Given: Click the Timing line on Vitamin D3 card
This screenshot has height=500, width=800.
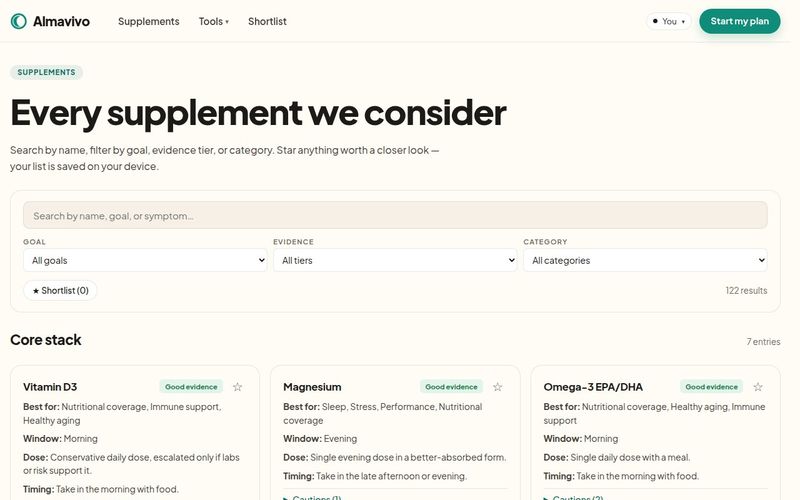Looking at the screenshot, I should click(x=101, y=489).
